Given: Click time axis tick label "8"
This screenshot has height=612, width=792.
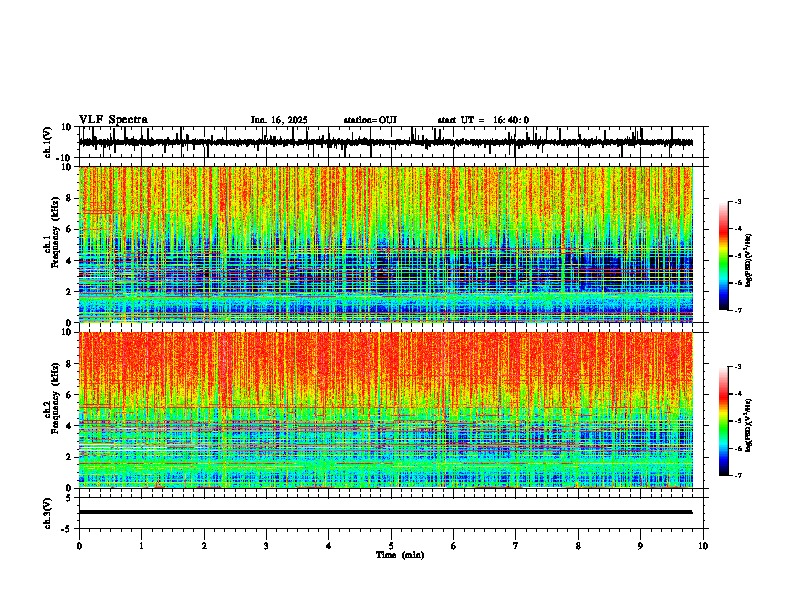Looking at the screenshot, I should coord(578,546).
